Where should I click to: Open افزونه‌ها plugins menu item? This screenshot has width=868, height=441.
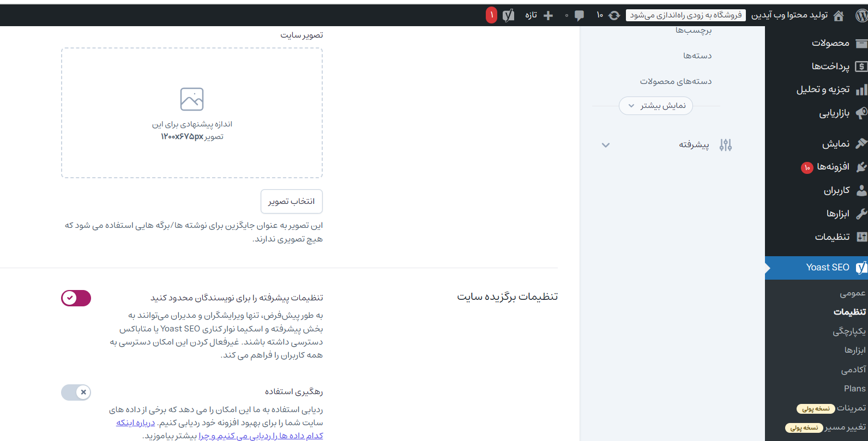(x=833, y=167)
